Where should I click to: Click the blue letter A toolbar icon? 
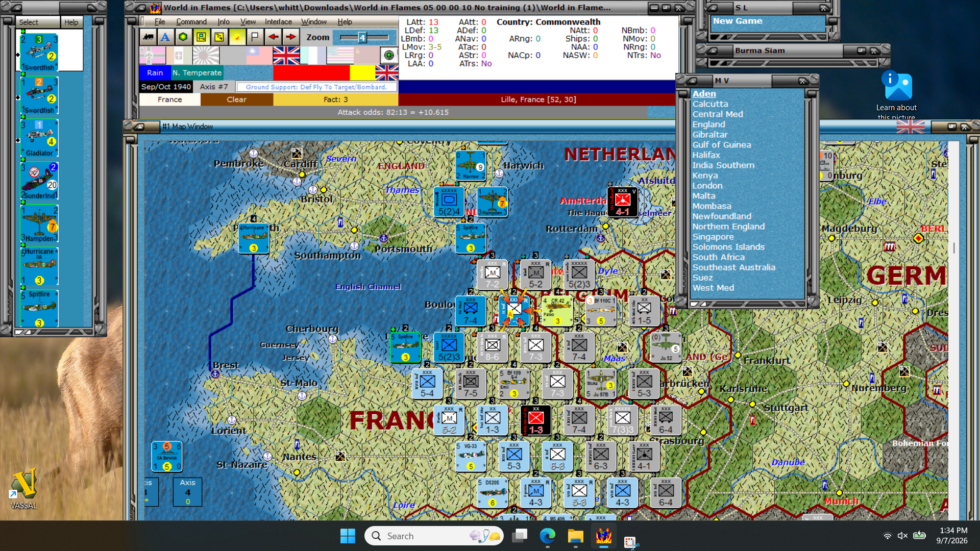165,37
